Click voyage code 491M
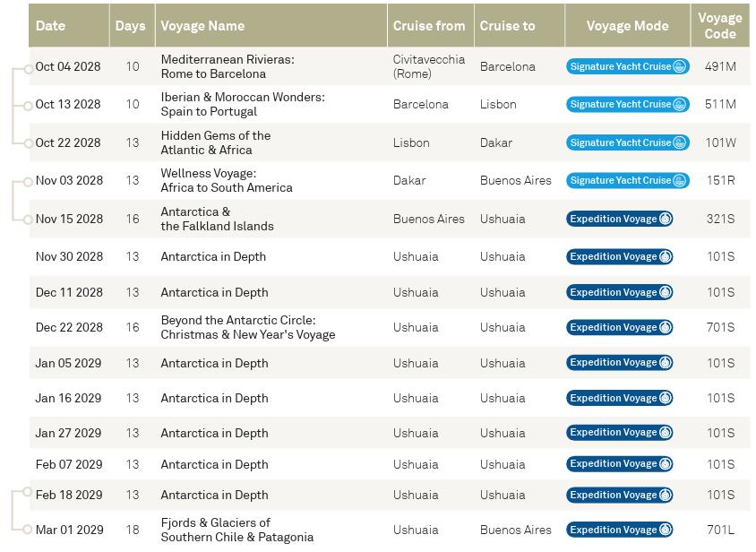The height and width of the screenshot is (552, 756). pyautogui.click(x=720, y=66)
